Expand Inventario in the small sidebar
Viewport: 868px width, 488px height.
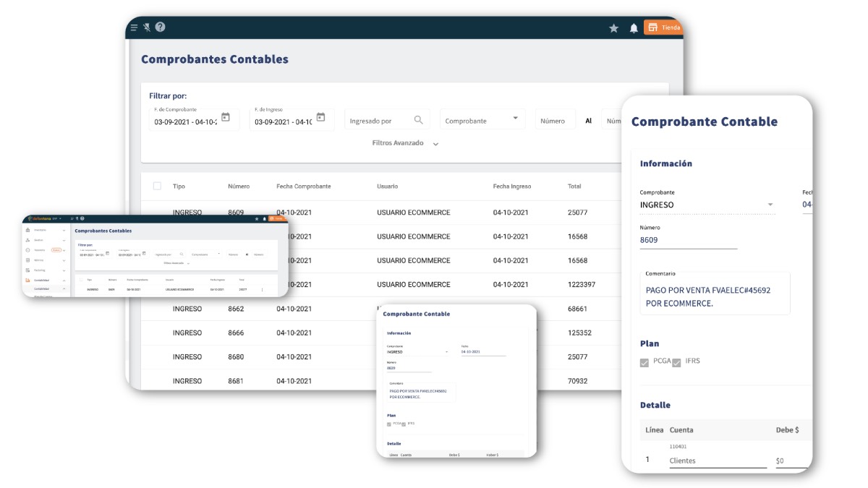tap(64, 230)
